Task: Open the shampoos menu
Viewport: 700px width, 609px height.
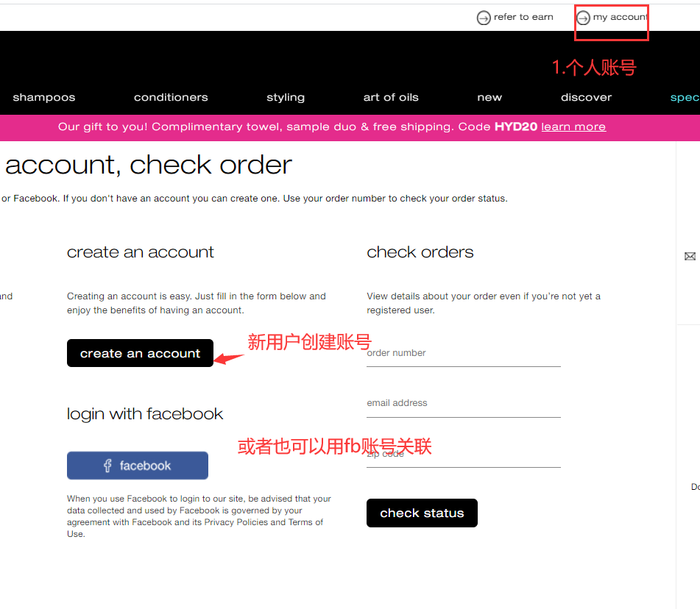Action: (44, 97)
